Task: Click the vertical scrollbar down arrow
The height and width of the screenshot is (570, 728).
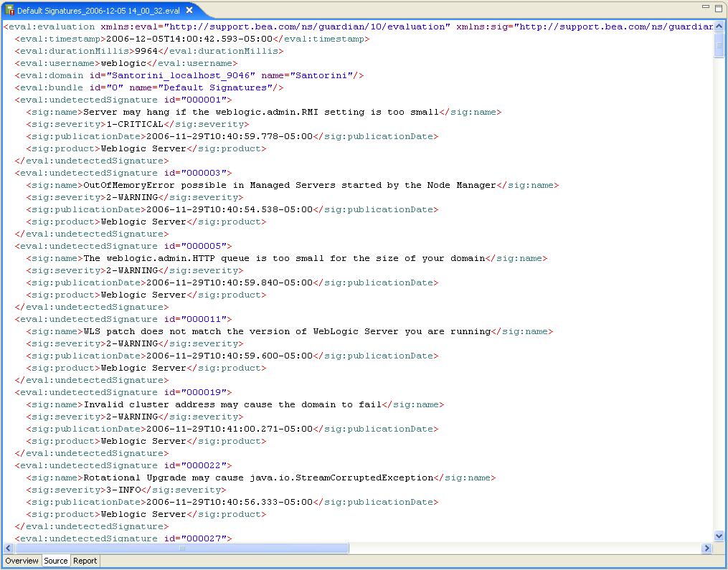Action: click(719, 536)
